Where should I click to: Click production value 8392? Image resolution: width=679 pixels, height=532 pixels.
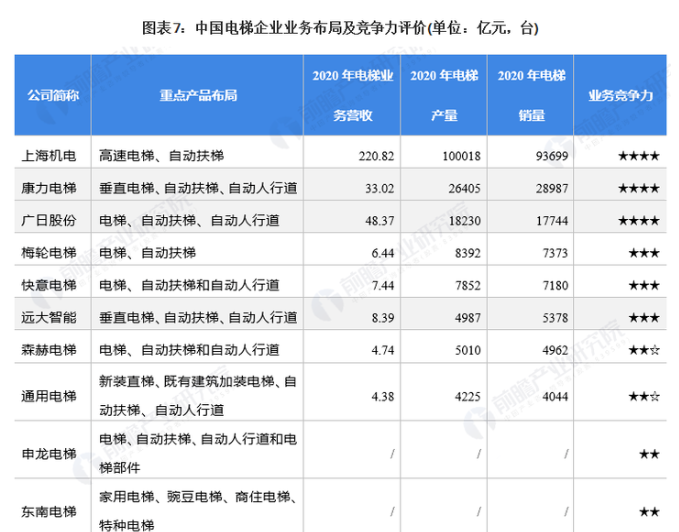pos(468,253)
